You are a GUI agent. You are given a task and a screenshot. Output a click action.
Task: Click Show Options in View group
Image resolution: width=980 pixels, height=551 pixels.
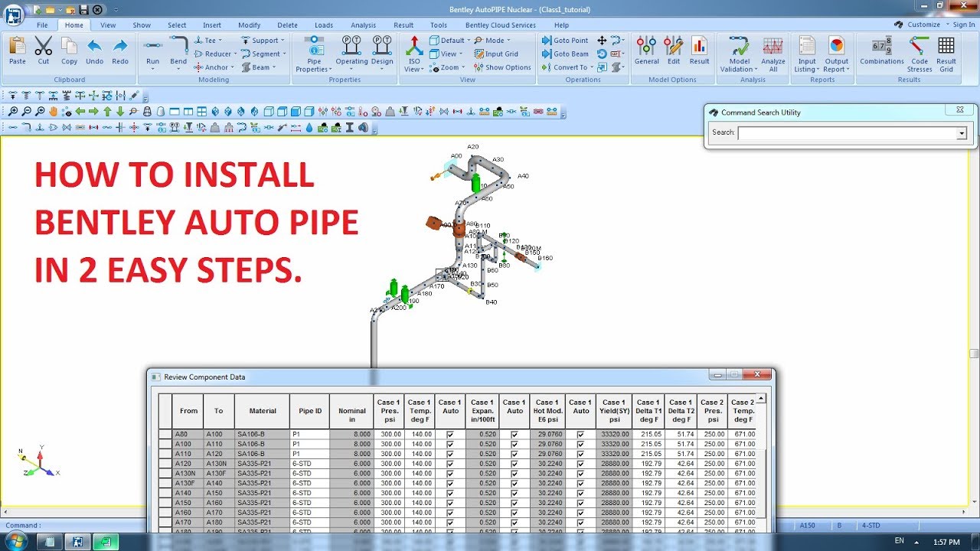coord(501,67)
